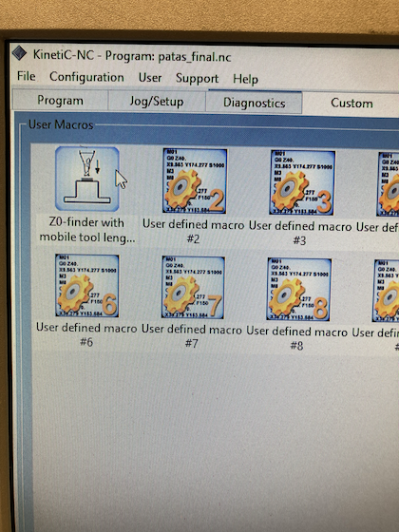
Task: Click the 'User defined macro #6' label
Action: (86, 334)
